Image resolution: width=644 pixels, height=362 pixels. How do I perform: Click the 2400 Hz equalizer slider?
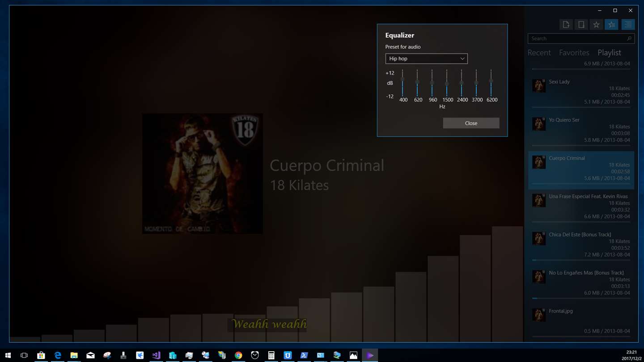pyautogui.click(x=462, y=83)
